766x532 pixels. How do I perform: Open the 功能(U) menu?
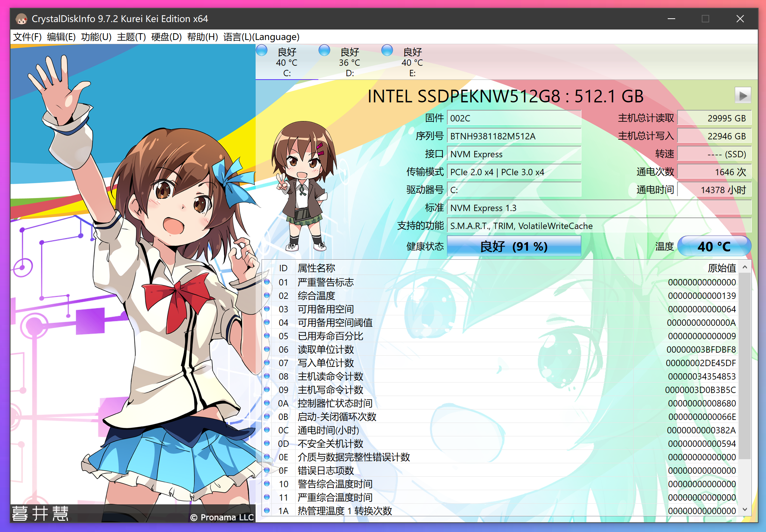click(96, 37)
